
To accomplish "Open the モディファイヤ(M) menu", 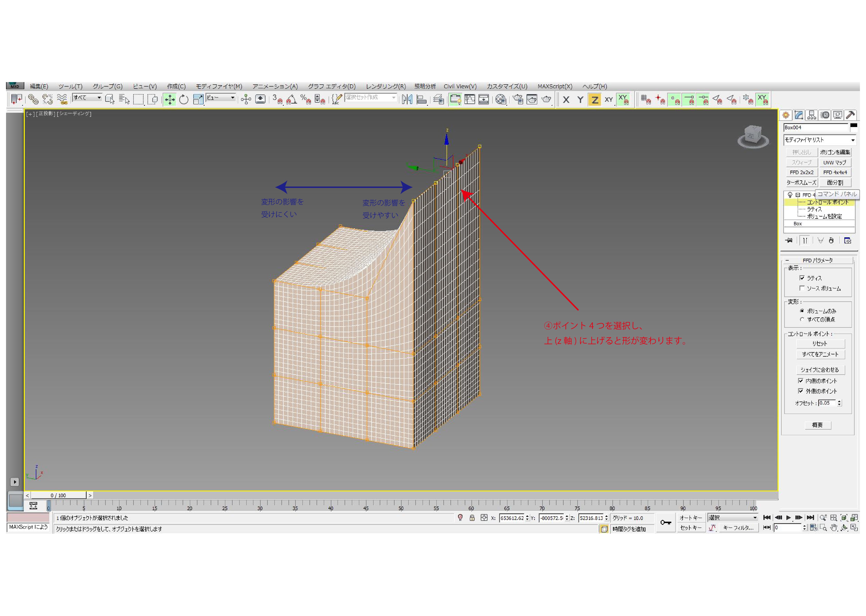I will click(219, 86).
